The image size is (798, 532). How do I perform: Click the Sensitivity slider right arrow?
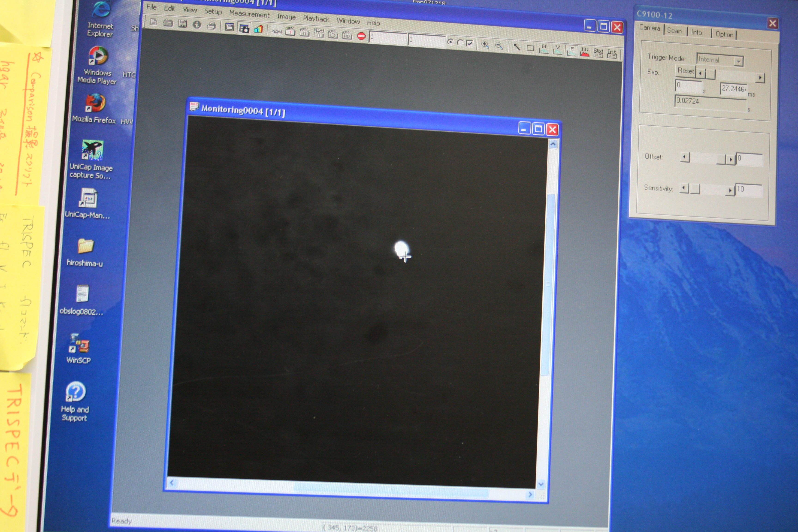pyautogui.click(x=730, y=190)
